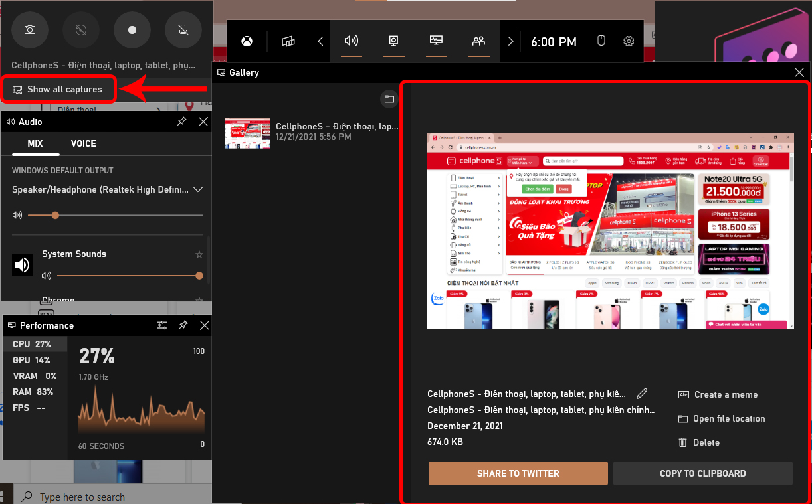The width and height of the screenshot is (812, 504).
Task: Click Show all captures
Action: tap(58, 89)
